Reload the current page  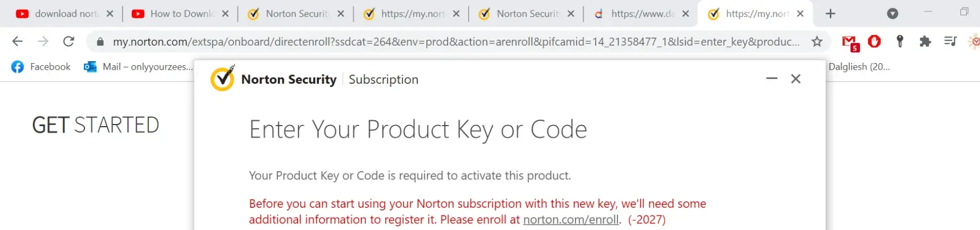click(69, 41)
